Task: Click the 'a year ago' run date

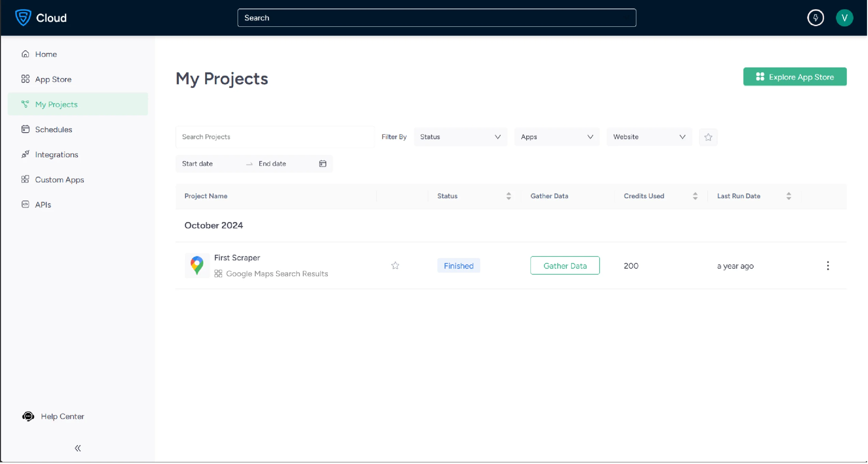Action: pos(735,266)
